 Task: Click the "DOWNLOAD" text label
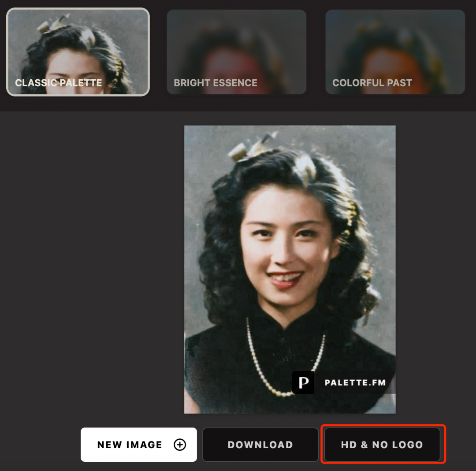(x=260, y=445)
